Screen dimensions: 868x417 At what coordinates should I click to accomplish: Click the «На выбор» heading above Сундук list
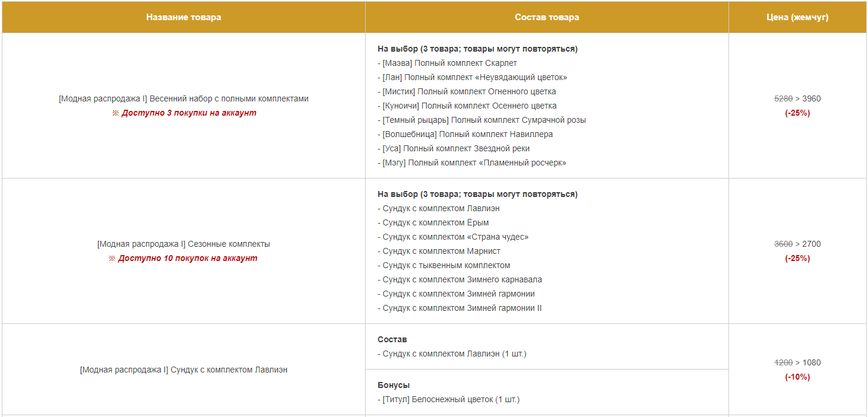[477, 194]
